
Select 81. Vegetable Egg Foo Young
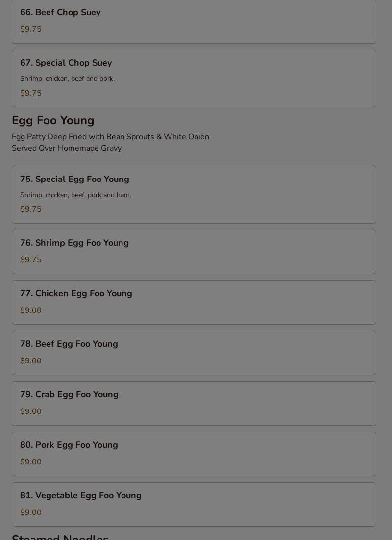pos(194,505)
